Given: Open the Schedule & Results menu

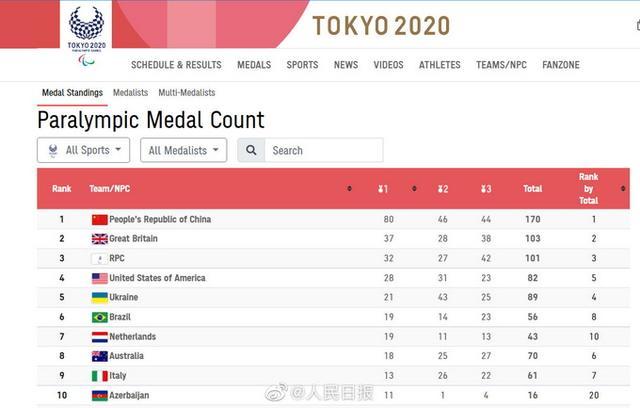Looking at the screenshot, I should pos(176,65).
